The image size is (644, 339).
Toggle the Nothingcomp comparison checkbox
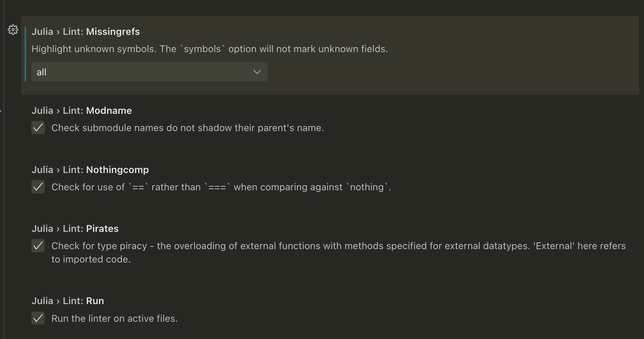pos(38,187)
